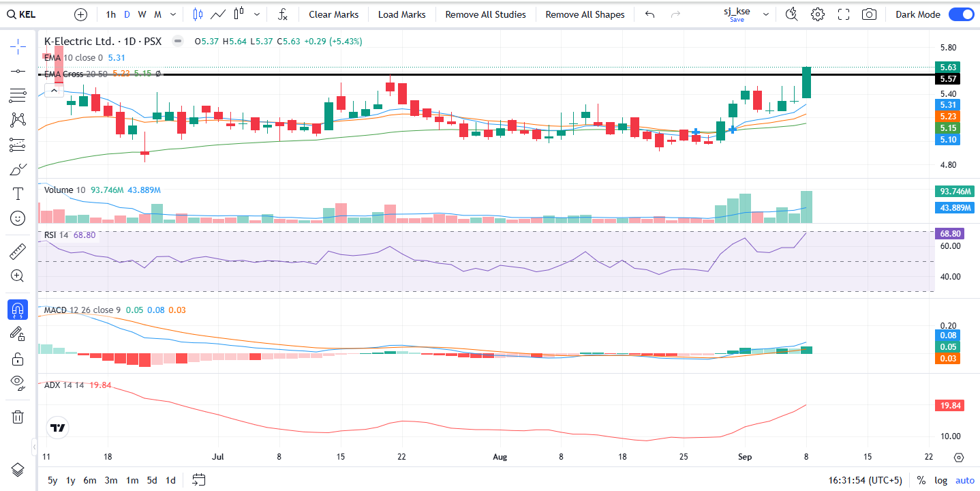Click Clear Marks button
This screenshot has width=980, height=491.
[x=333, y=14]
